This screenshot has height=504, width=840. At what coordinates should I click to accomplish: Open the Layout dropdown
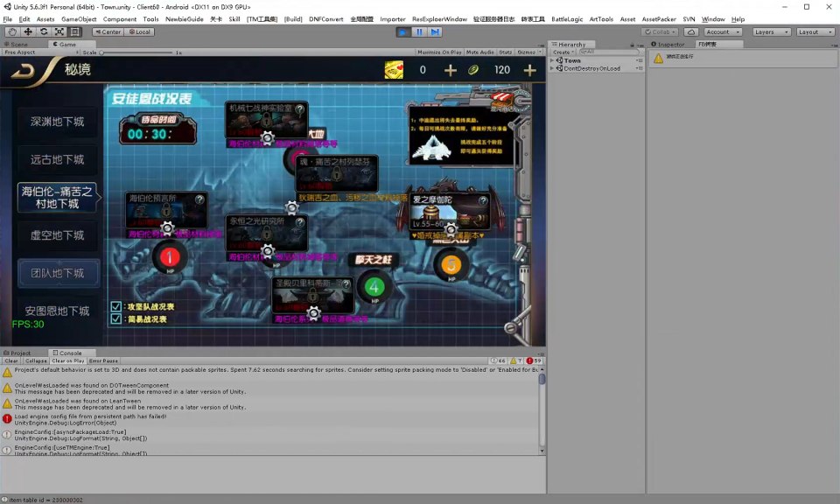pos(814,31)
